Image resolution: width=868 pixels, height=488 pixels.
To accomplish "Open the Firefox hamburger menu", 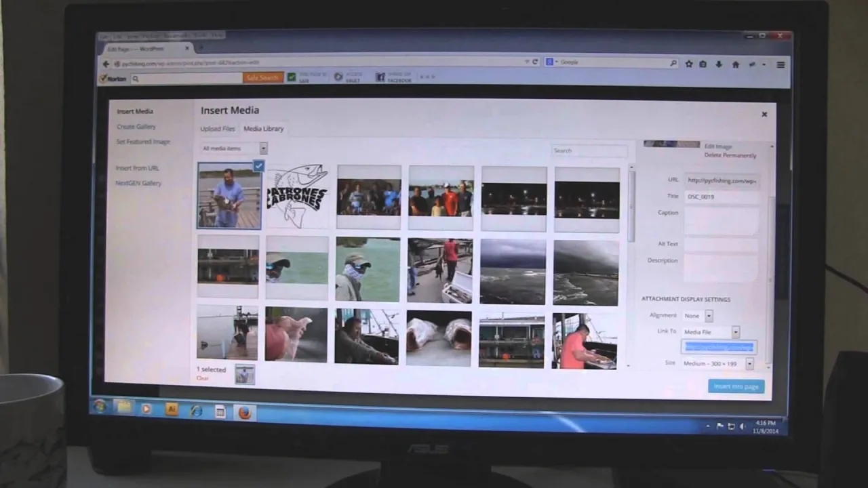I will point(781,65).
